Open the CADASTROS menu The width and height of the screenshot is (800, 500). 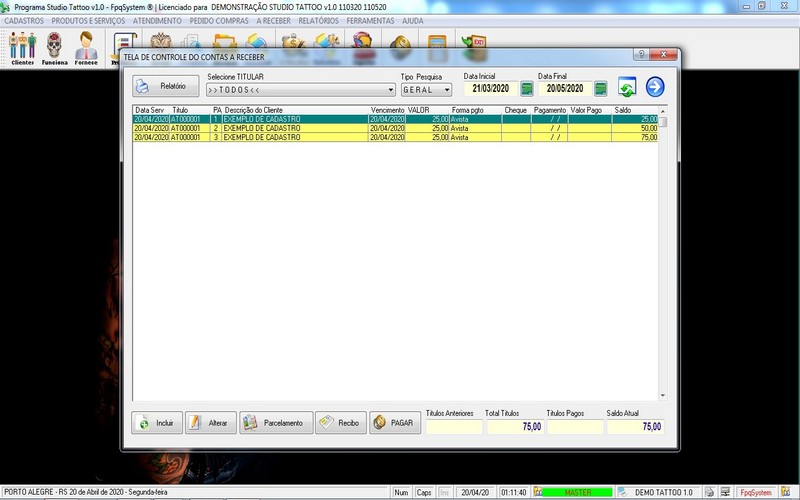click(x=24, y=21)
